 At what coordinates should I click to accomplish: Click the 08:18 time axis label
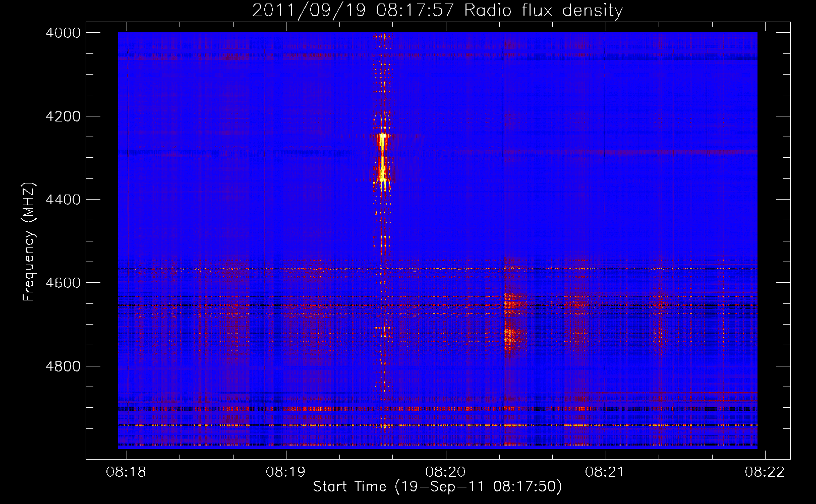coord(126,472)
